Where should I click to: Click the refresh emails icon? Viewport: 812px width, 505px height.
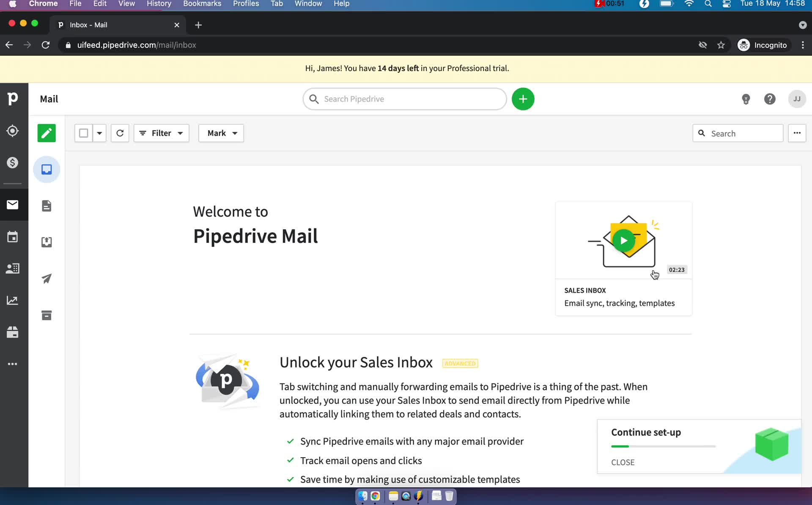[120, 133]
